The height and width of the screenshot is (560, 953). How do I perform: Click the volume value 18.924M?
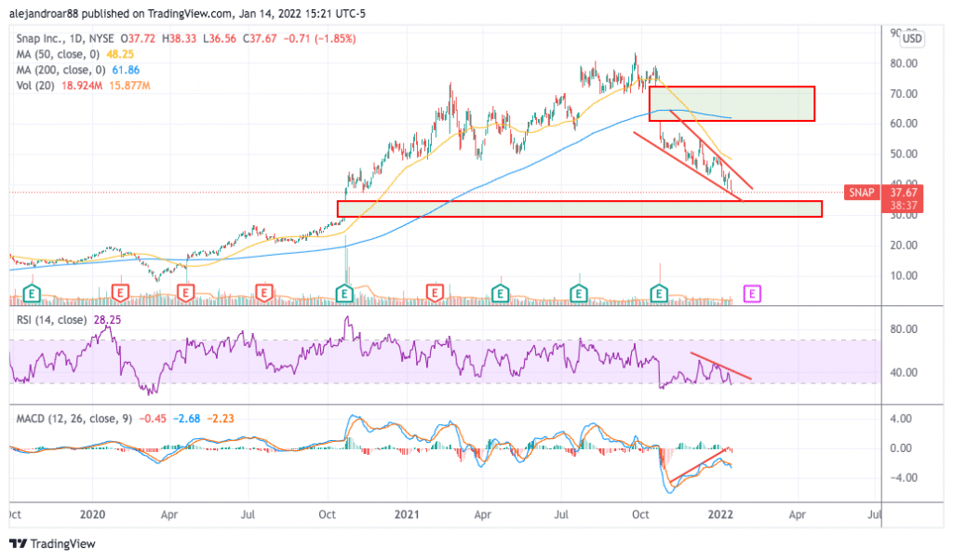tap(82, 86)
